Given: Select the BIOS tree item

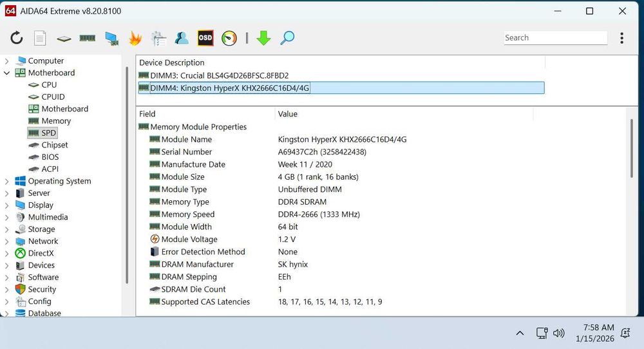Looking at the screenshot, I should pyautogui.click(x=50, y=157).
